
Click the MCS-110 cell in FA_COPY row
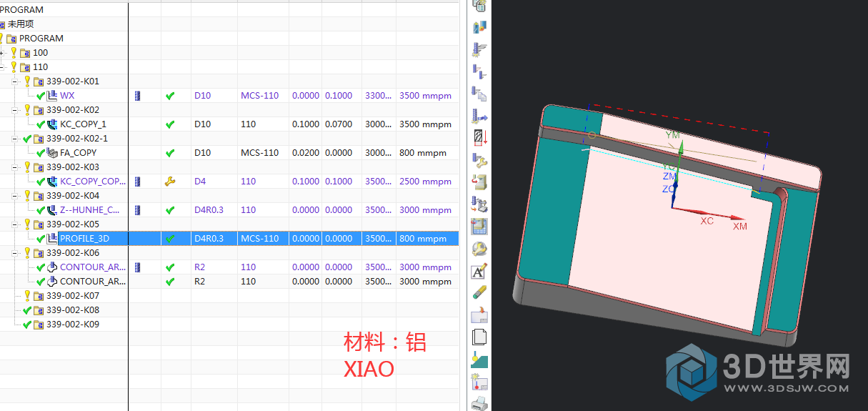(259, 153)
